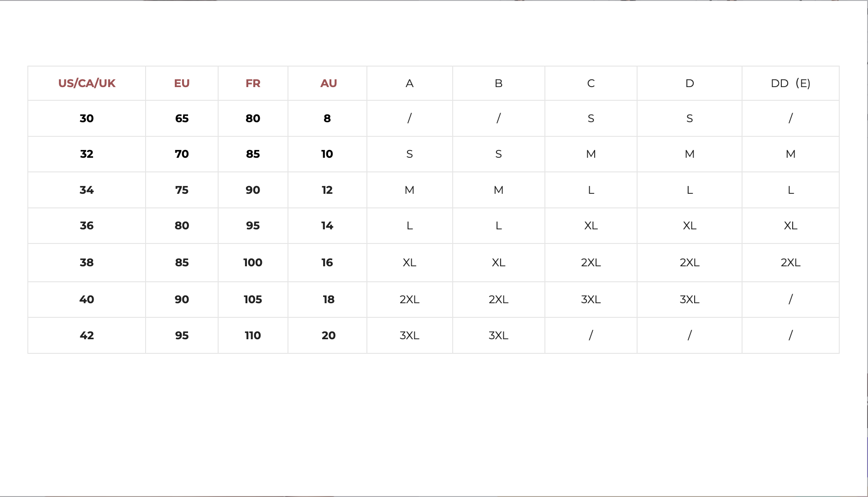Image resolution: width=868 pixels, height=497 pixels.
Task: Click the S cell under cup D
Action: point(690,119)
